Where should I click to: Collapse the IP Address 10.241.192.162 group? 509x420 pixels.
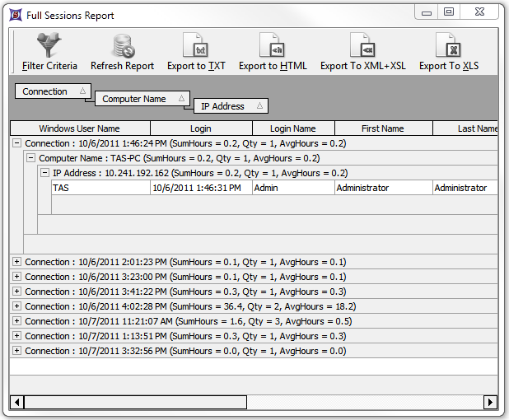45,173
